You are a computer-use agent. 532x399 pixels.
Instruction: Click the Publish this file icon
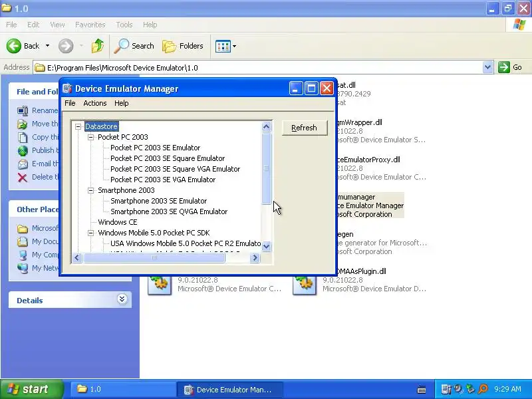click(23, 150)
